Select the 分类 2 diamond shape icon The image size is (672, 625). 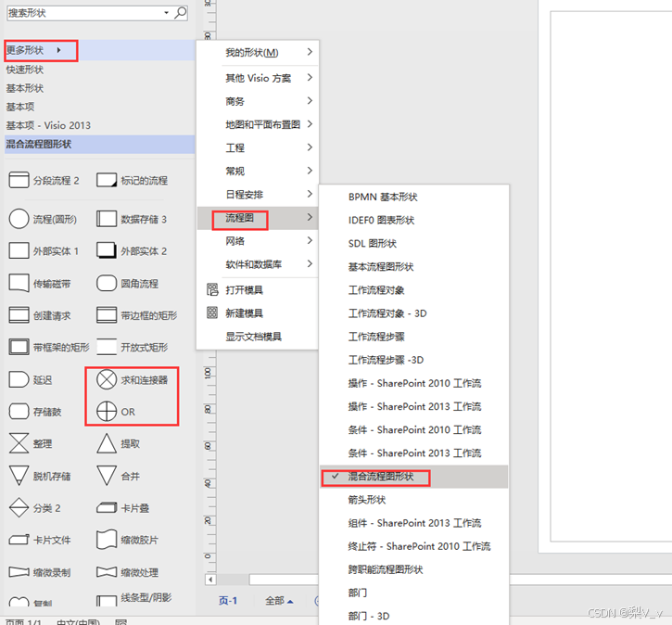pyautogui.click(x=19, y=508)
